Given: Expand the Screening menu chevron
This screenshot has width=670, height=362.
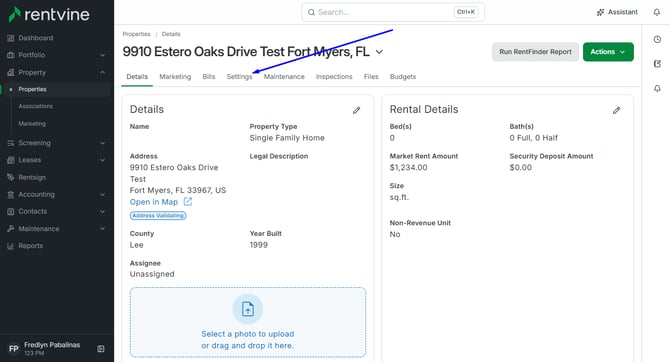Looking at the screenshot, I should tap(102, 143).
